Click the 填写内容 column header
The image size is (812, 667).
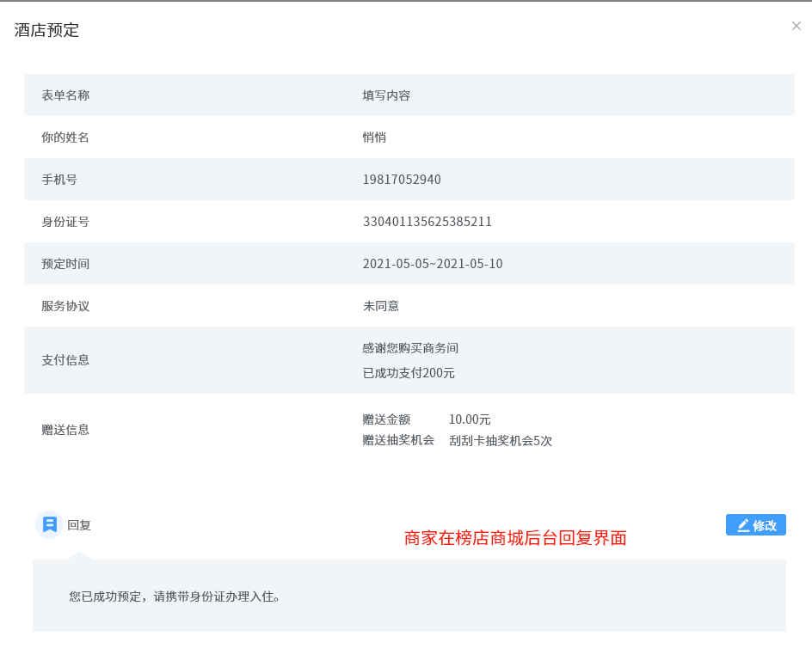point(386,95)
